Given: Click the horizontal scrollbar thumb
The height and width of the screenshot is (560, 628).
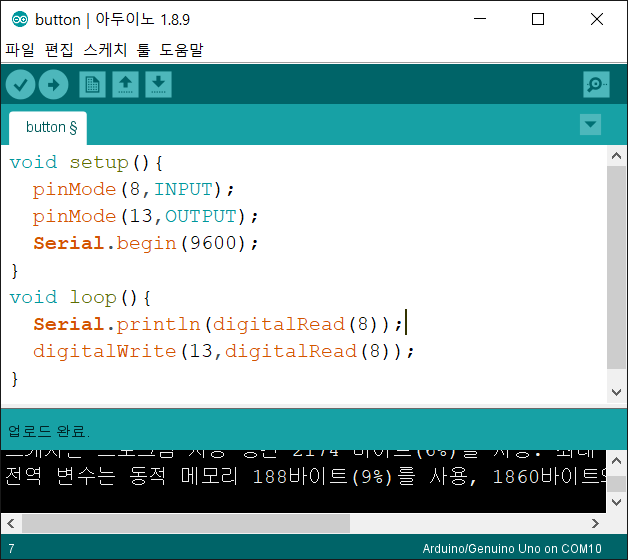Looking at the screenshot, I should (x=186, y=523).
